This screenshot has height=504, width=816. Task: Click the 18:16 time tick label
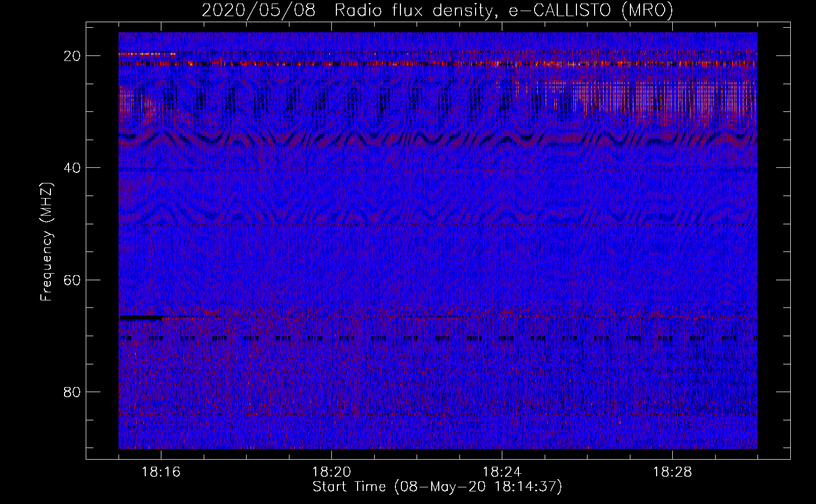161,472
